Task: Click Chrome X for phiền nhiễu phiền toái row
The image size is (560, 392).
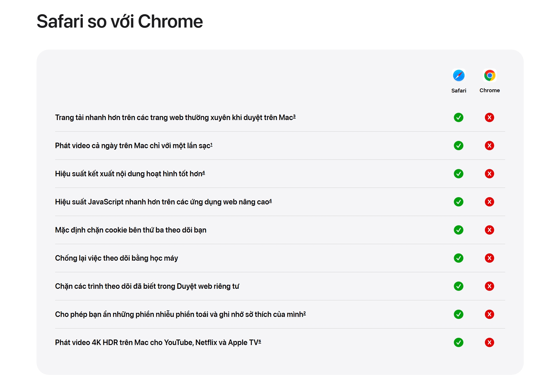Action: [x=490, y=314]
